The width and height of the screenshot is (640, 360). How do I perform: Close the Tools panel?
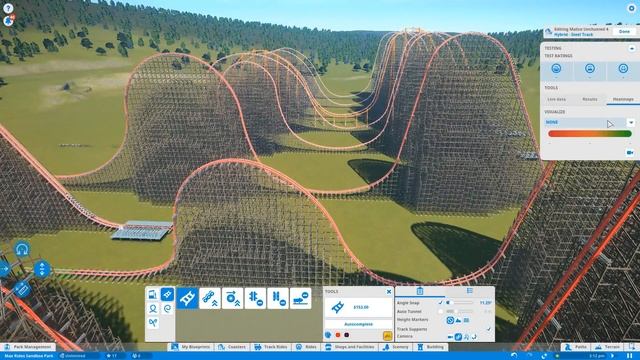tap(389, 291)
